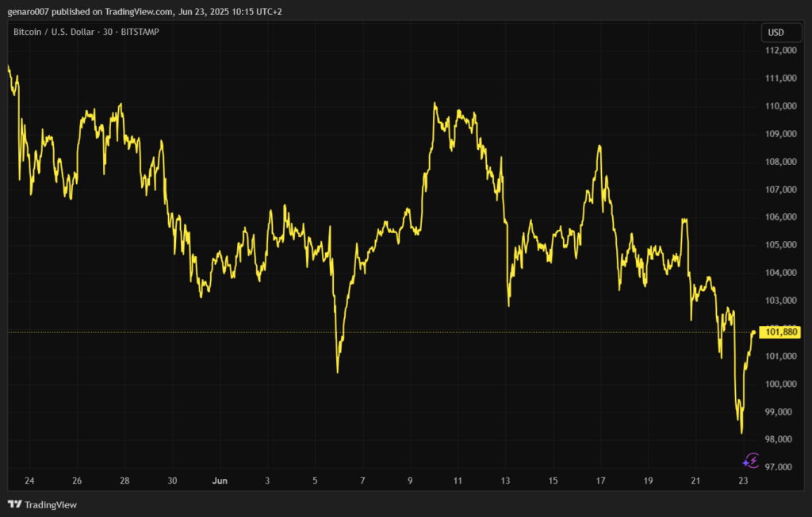Screen dimensions: 812x517
Task: Select the 24 date label on time axis
Action: 29,481
